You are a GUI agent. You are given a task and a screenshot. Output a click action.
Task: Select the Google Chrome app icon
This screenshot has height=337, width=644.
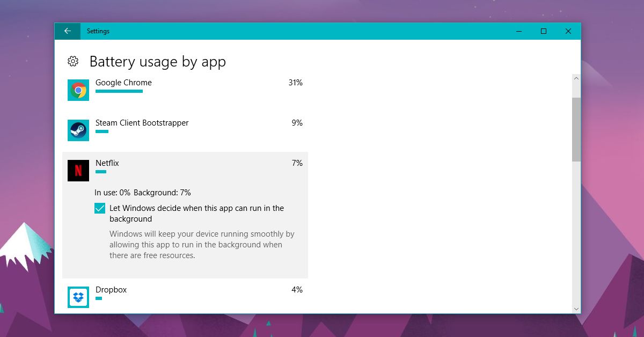click(78, 90)
